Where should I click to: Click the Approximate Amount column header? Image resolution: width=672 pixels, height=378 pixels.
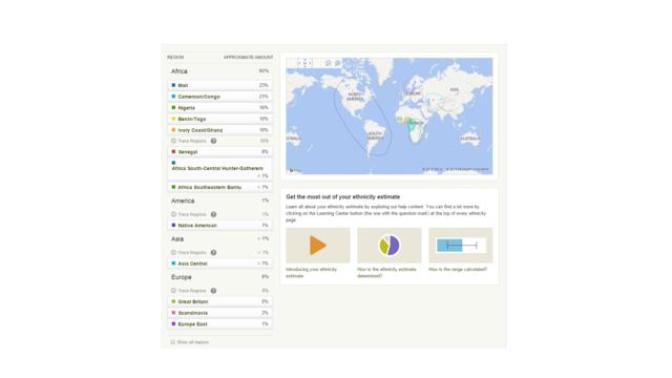[x=248, y=57]
